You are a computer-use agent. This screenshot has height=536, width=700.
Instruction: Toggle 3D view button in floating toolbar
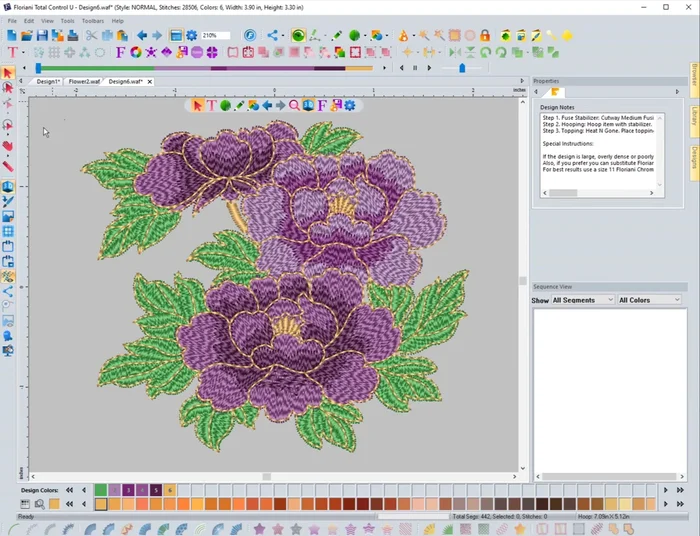pyautogui.click(x=308, y=105)
